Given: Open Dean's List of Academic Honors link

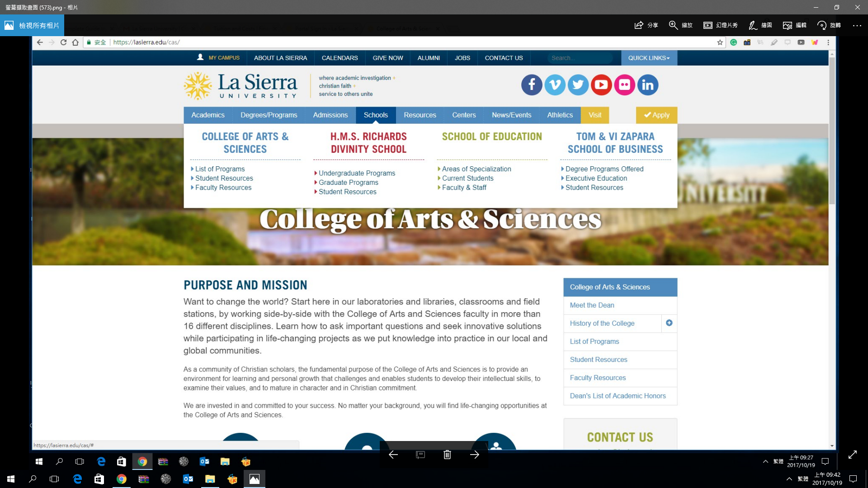Looking at the screenshot, I should 618,396.
